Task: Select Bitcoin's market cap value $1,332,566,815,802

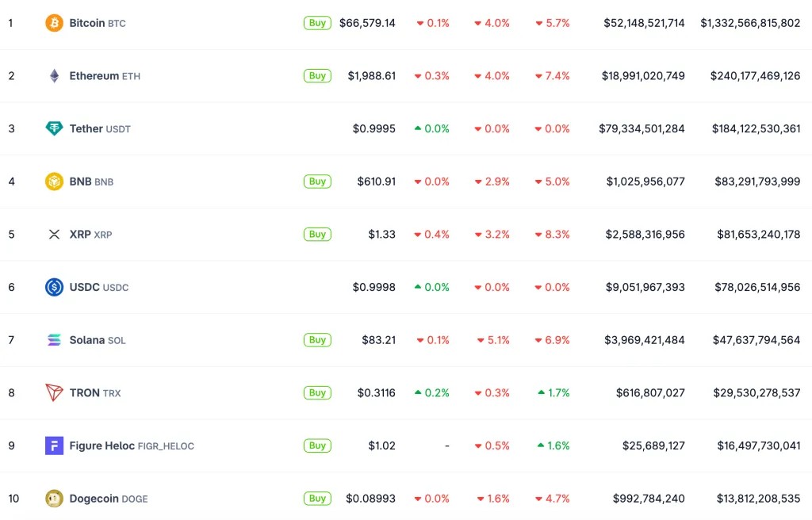Action: pyautogui.click(x=750, y=23)
